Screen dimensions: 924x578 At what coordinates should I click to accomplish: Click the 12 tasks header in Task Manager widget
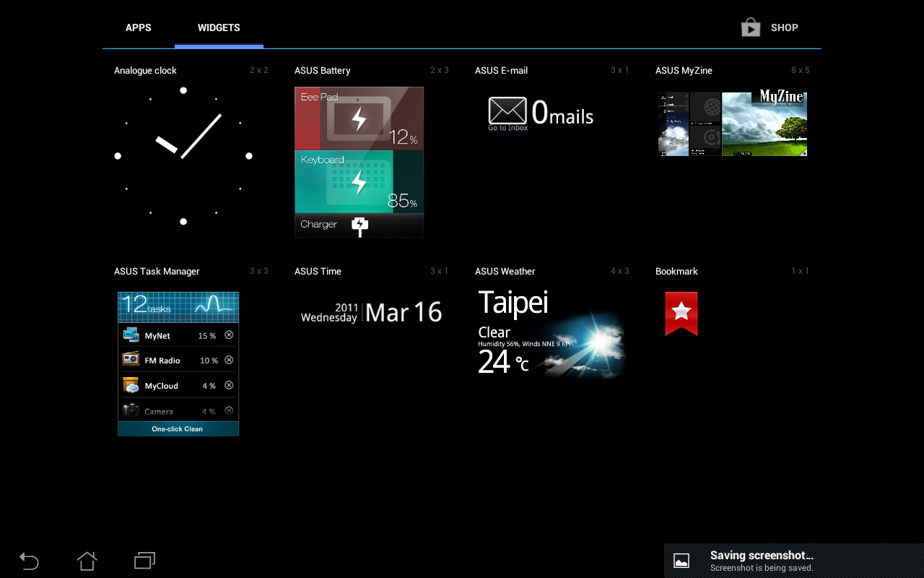[178, 306]
